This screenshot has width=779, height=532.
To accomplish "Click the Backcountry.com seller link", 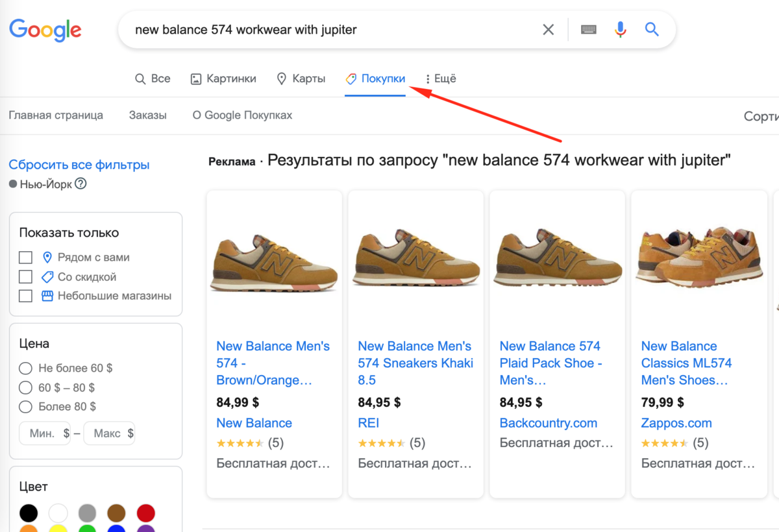I will tap(548, 423).
